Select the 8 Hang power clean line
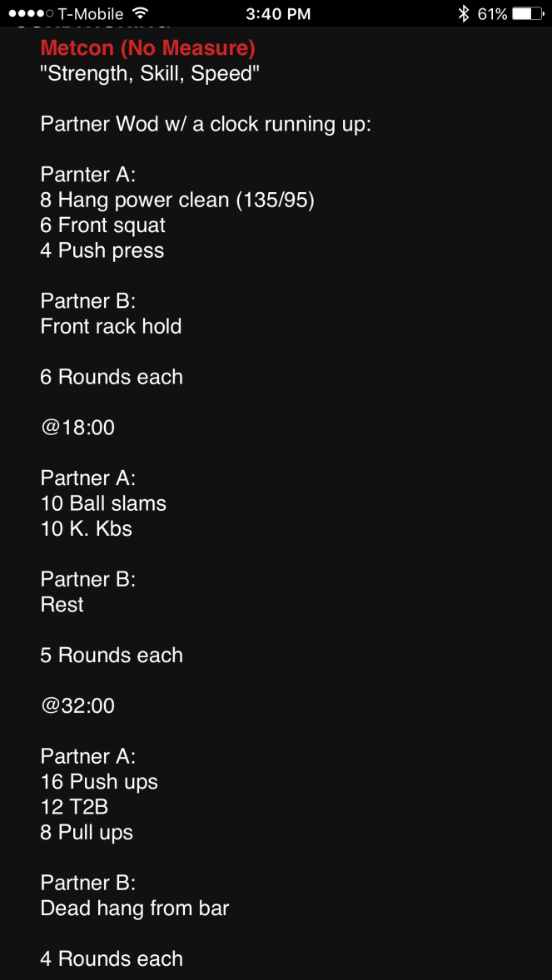Viewport: 552px width, 980px height. [177, 200]
